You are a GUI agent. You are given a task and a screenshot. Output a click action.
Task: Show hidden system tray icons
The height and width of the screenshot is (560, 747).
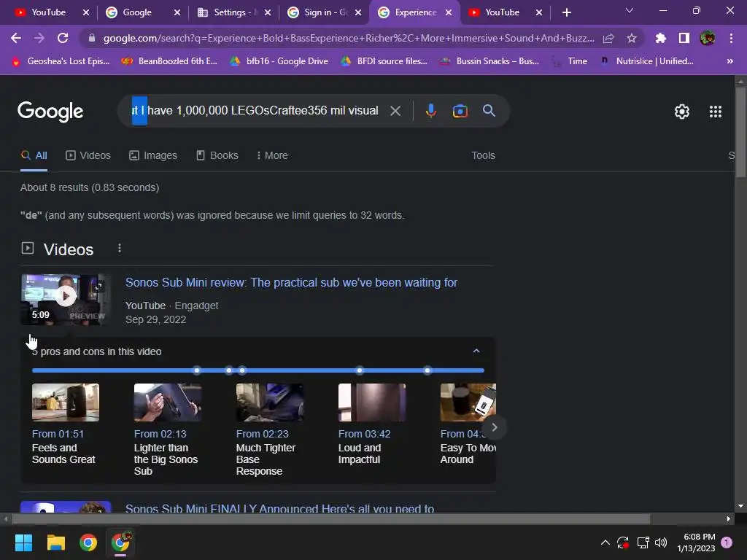pos(605,542)
